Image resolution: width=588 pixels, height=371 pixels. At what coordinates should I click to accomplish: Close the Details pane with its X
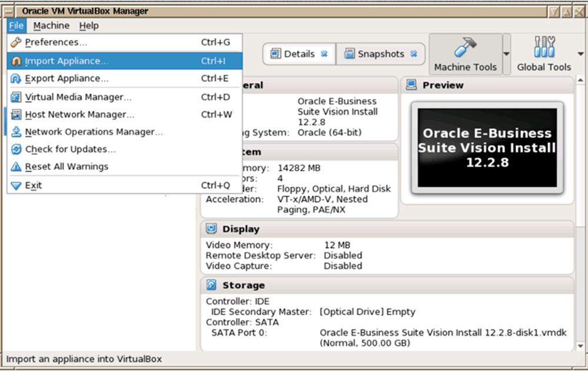point(324,54)
